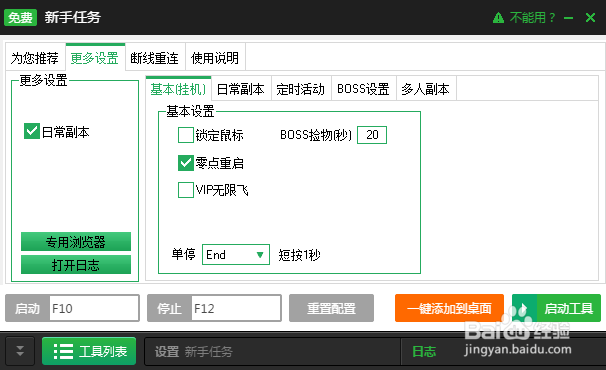The height and width of the screenshot is (370, 606).
Task: Minimize the 新手任务 window
Action: coord(568,18)
